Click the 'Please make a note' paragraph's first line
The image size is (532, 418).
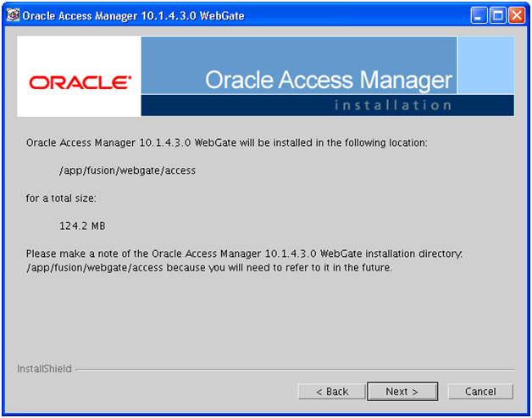pos(244,254)
